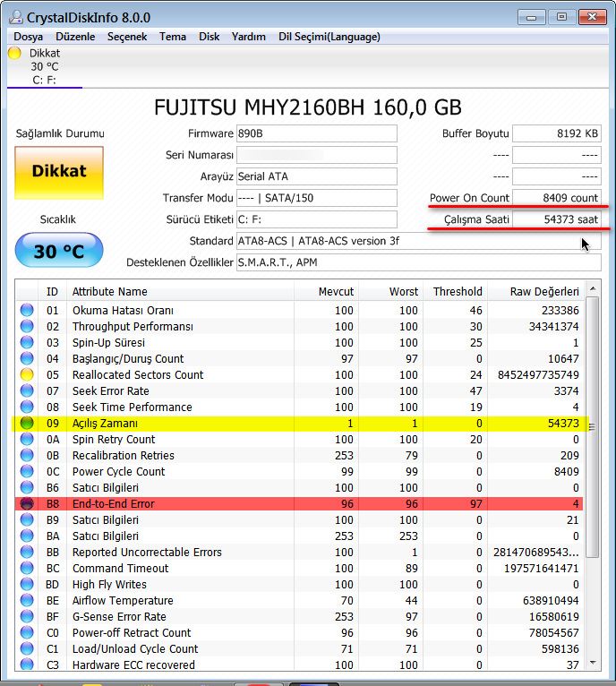Screen dimensions: 616x686
Task: Click the ID column header
Action: point(52,291)
